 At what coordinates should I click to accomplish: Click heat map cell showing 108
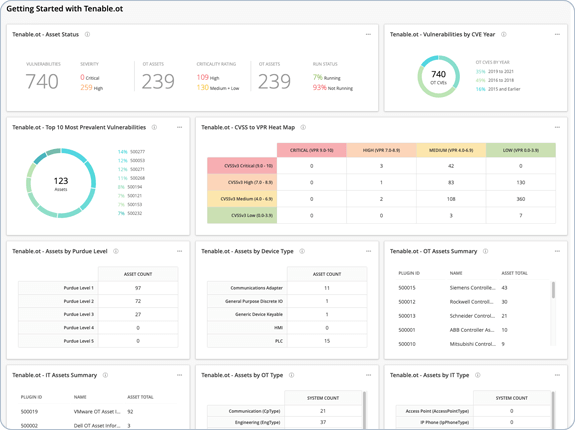[451, 199]
